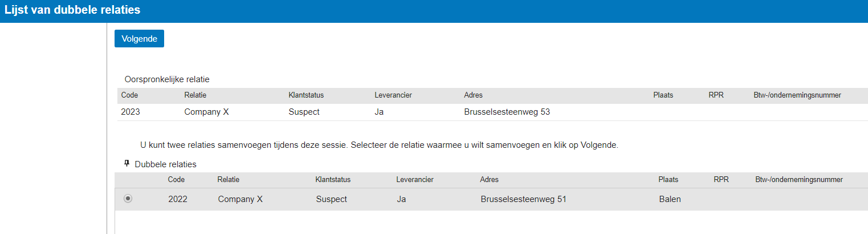868x234 pixels.
Task: Click the Dubbele relaties section title
Action: [165, 164]
